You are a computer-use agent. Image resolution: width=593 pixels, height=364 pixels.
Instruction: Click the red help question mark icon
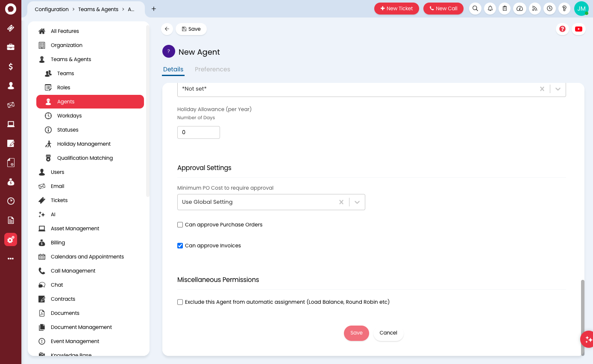(x=562, y=29)
